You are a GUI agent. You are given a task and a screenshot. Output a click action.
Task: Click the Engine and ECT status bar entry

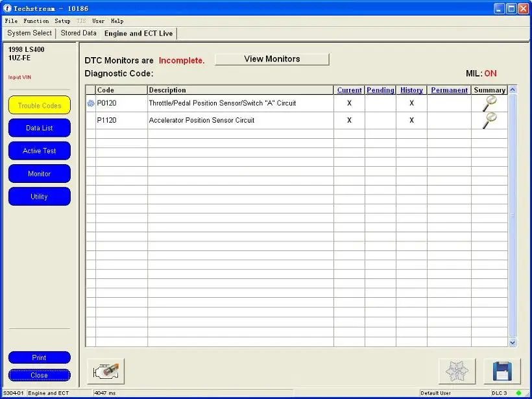[x=49, y=393]
